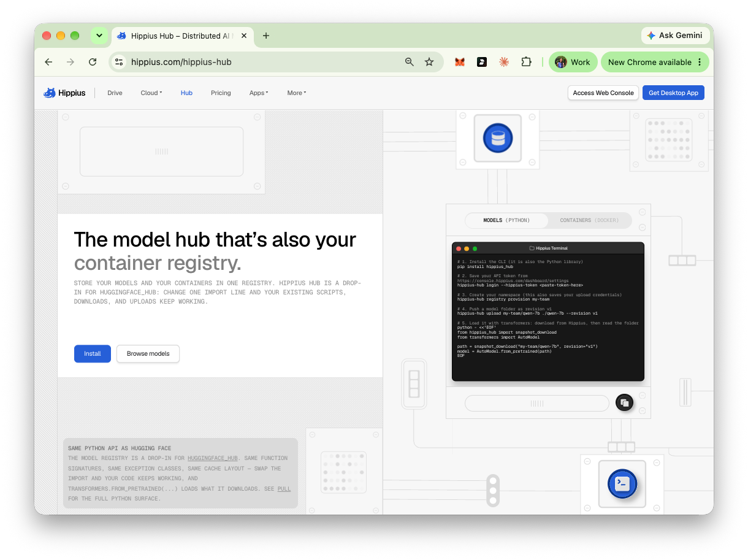Expand the More dropdown menu
Image resolution: width=748 pixels, height=560 pixels.
(x=297, y=93)
